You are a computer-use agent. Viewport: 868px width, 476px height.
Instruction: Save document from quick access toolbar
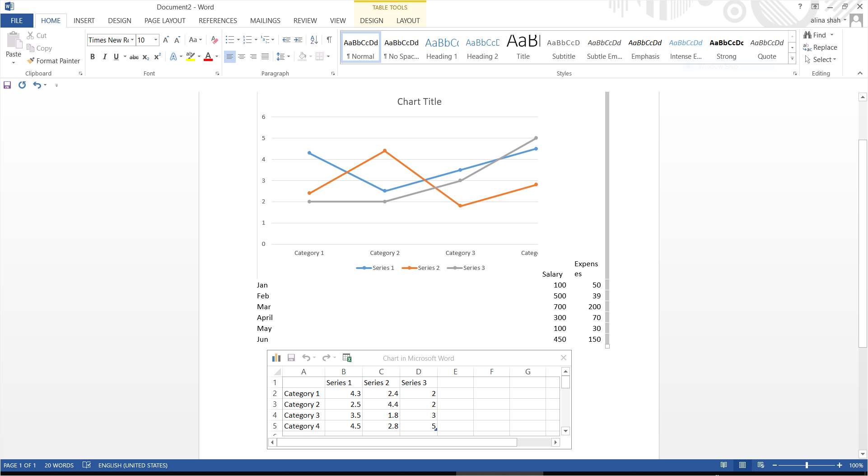click(7, 85)
